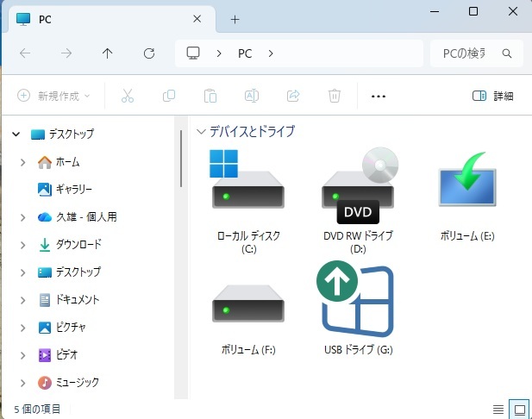
Task: Click chevron before PC in address bar
Action: pyautogui.click(x=219, y=53)
